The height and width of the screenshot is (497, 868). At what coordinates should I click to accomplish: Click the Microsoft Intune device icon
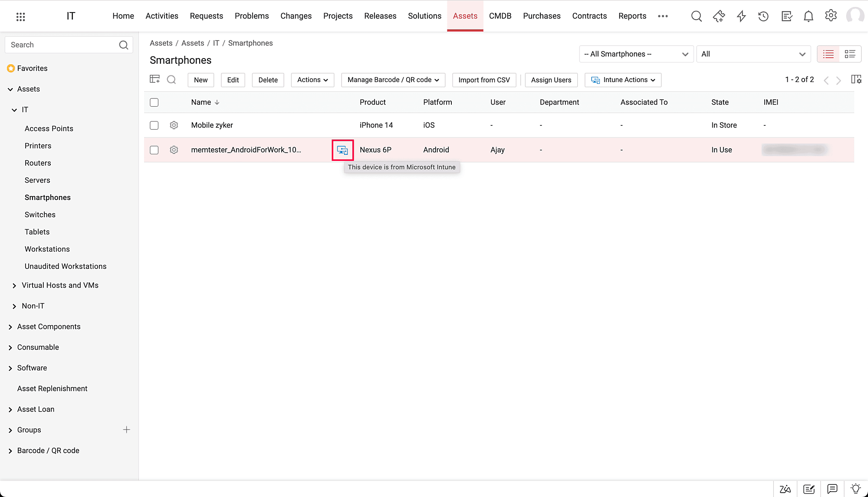tap(342, 150)
